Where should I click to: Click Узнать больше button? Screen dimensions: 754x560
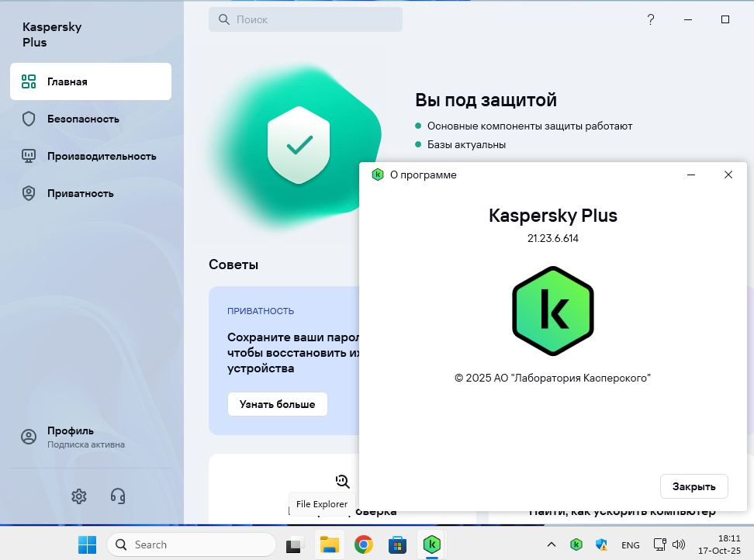point(278,404)
